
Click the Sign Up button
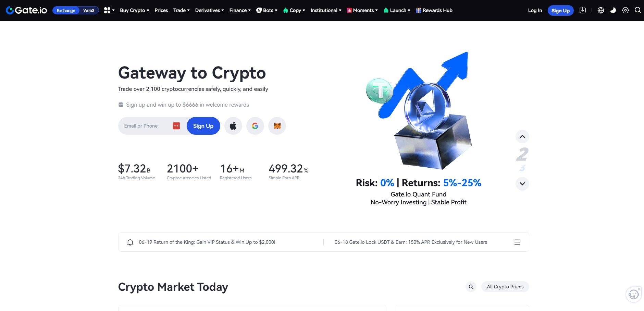tap(560, 10)
